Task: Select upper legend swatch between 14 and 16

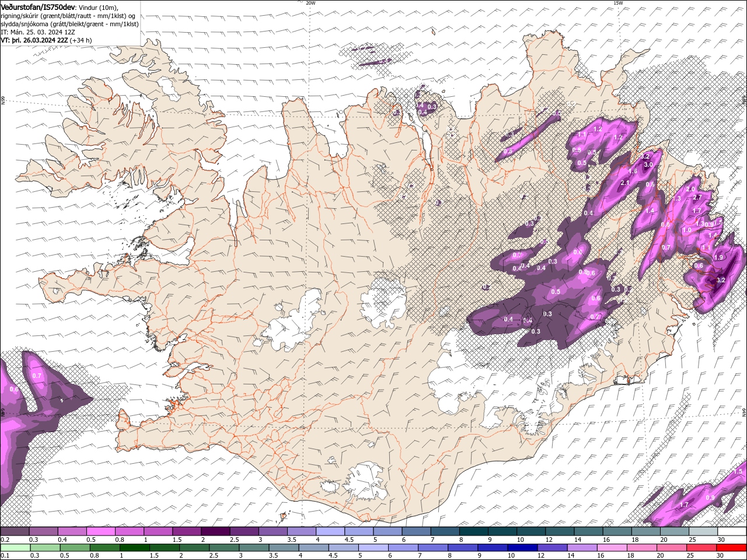Action: [589, 531]
